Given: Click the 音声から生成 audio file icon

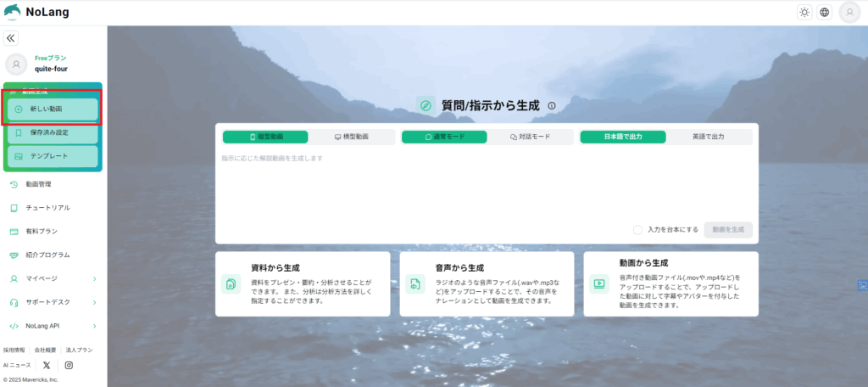Looking at the screenshot, I should coord(415,284).
